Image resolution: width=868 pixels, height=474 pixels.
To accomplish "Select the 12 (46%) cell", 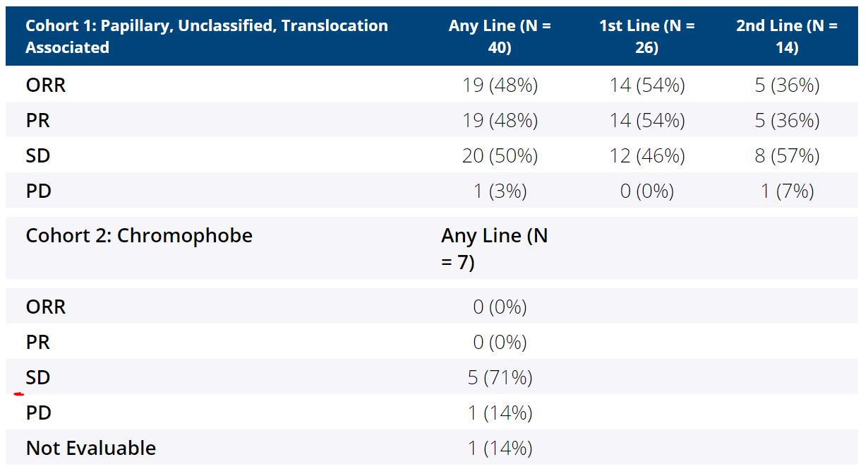I will coord(646,155).
